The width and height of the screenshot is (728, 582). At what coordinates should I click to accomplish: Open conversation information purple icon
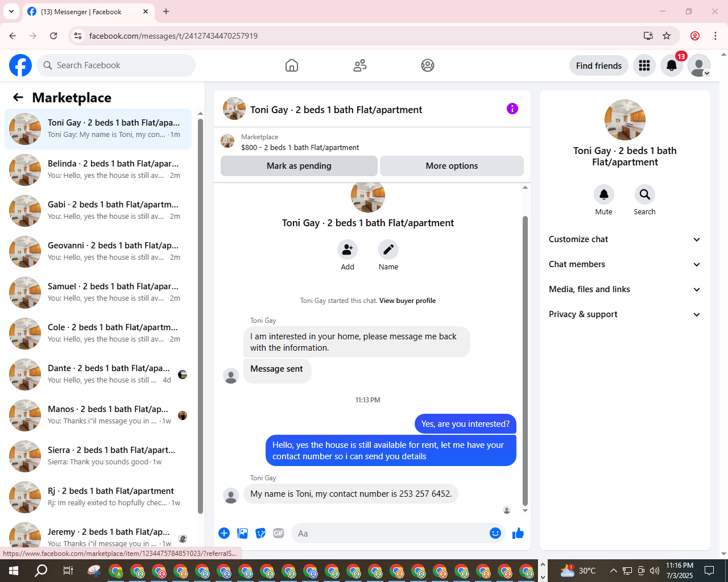(x=512, y=109)
